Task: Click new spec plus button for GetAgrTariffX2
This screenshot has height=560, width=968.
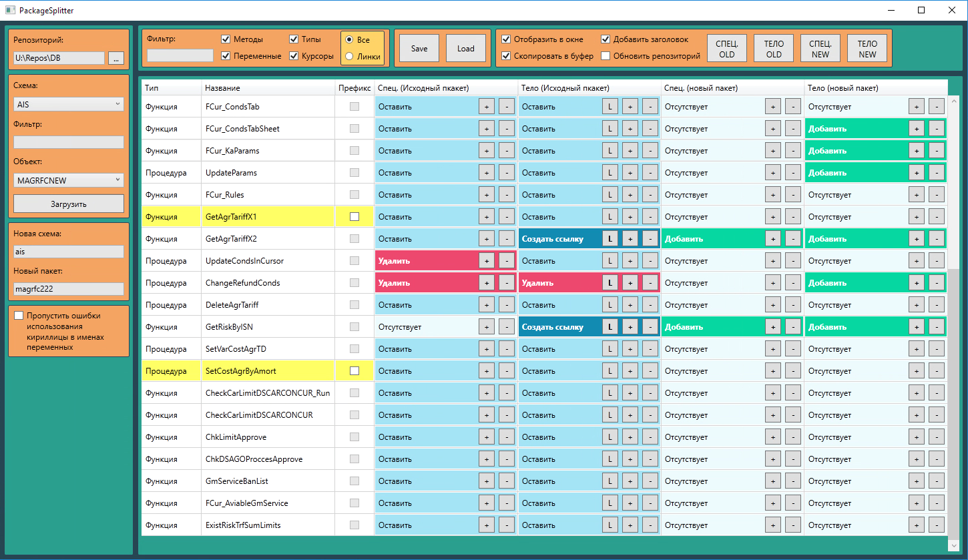Action: pyautogui.click(x=773, y=239)
